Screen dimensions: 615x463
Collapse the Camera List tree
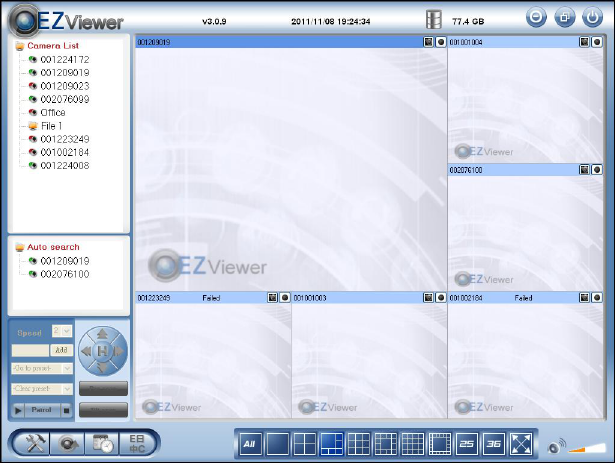tap(20, 46)
